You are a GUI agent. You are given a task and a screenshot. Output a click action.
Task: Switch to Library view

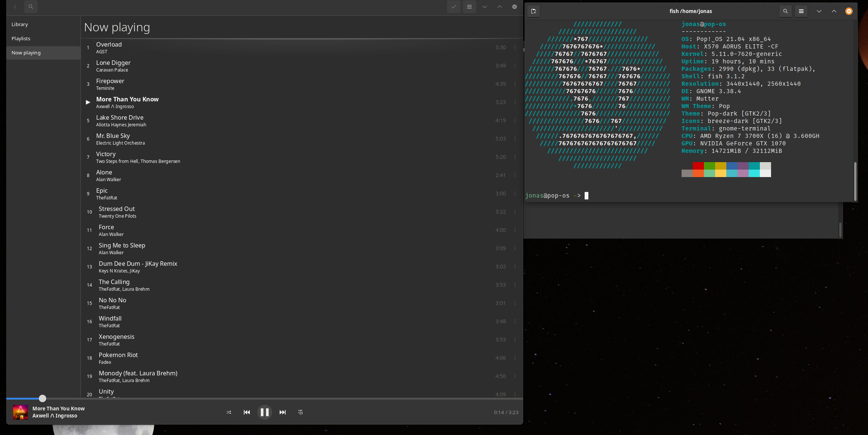tap(20, 24)
